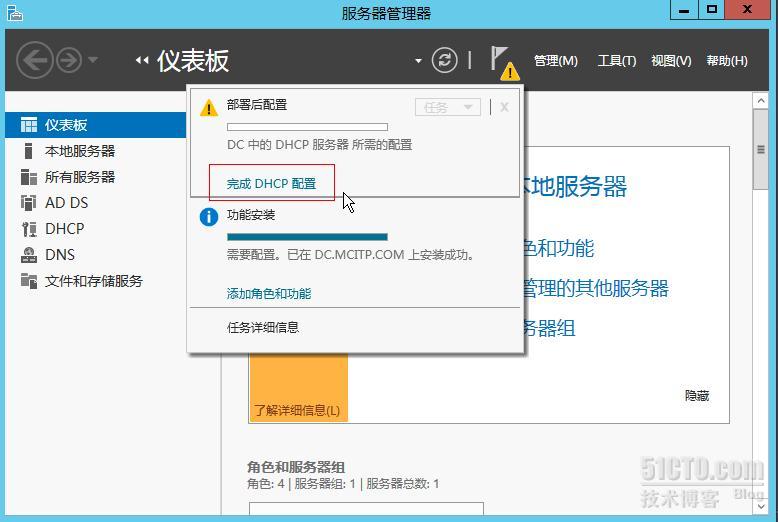Image resolution: width=778 pixels, height=522 pixels.
Task: Click the vertical scrollbar thumb
Action: pyautogui.click(x=761, y=149)
